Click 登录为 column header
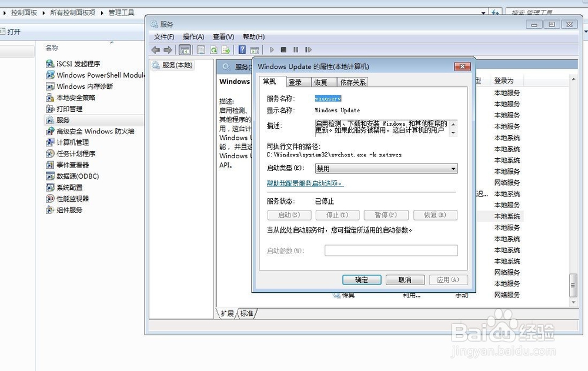Viewport: 588px width, 371px height. tap(504, 81)
